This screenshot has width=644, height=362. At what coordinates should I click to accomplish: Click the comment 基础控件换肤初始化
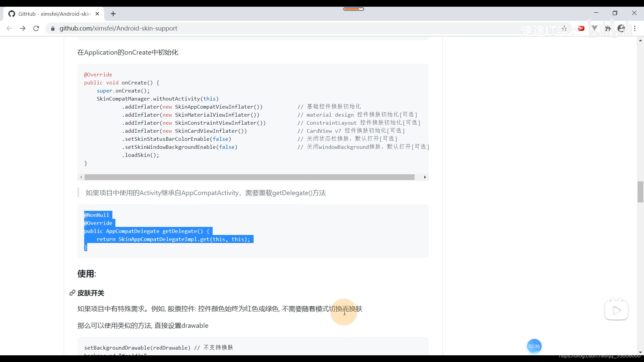click(329, 107)
